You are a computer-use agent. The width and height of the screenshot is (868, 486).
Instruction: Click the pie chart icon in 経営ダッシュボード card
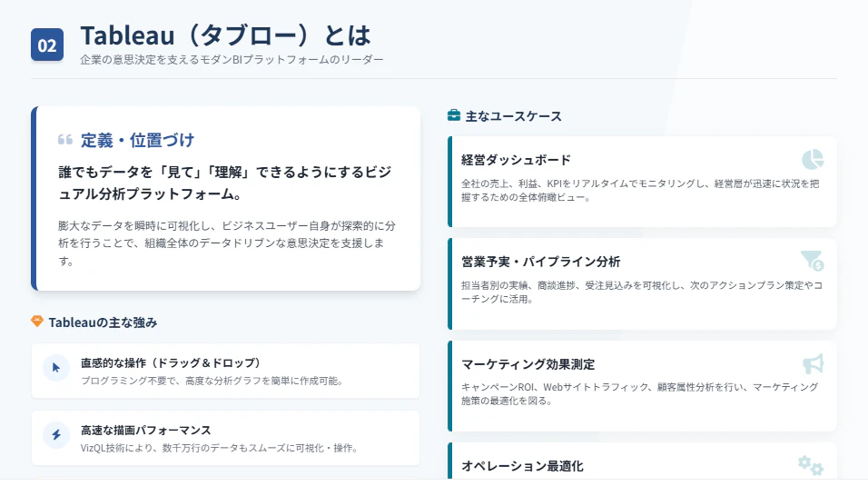point(813,160)
